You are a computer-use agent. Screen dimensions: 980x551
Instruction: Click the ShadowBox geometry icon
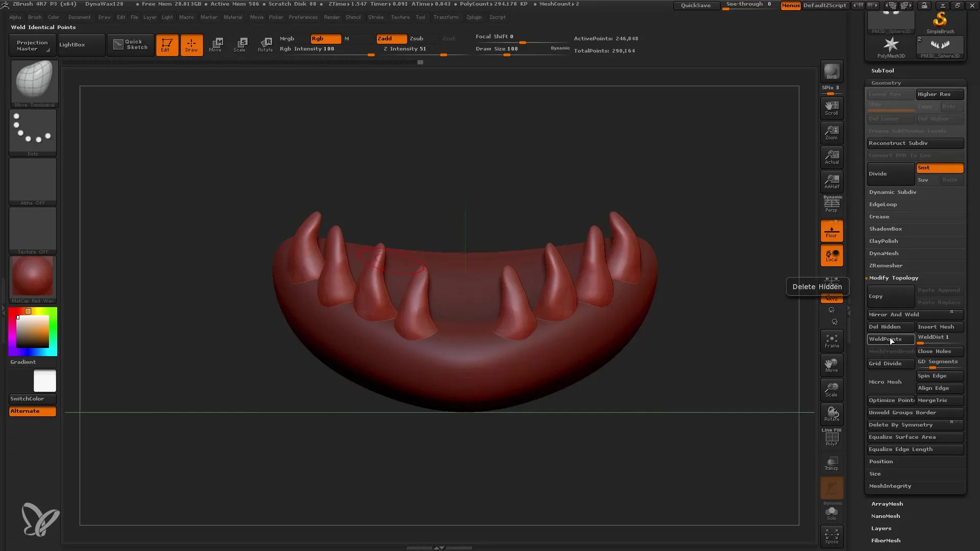[x=886, y=229]
